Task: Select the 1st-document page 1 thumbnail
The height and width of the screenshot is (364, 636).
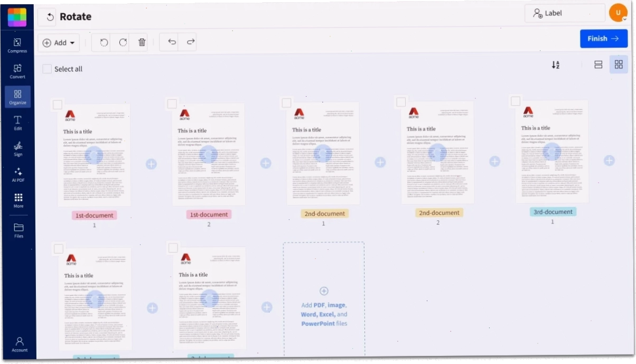Action: pos(94,155)
